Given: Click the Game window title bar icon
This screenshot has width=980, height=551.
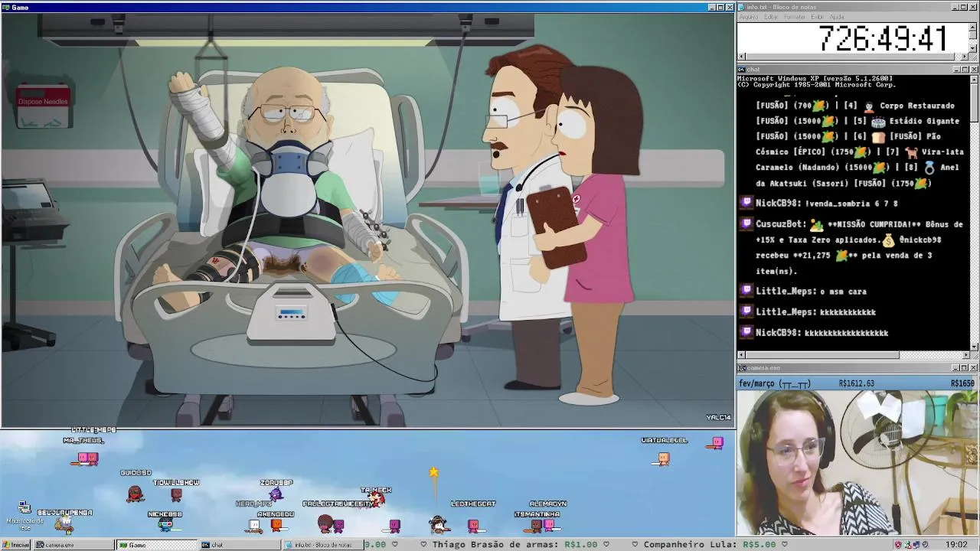Looking at the screenshot, I should [x=6, y=7].
